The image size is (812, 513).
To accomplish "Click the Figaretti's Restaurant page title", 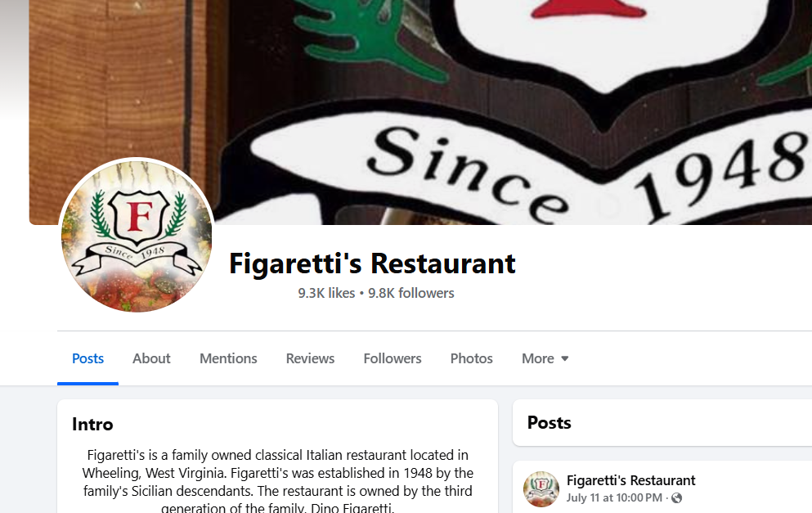I will 372,263.
